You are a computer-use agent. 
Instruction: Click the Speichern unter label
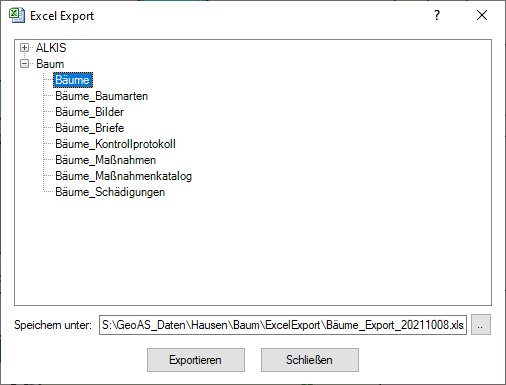[53, 325]
